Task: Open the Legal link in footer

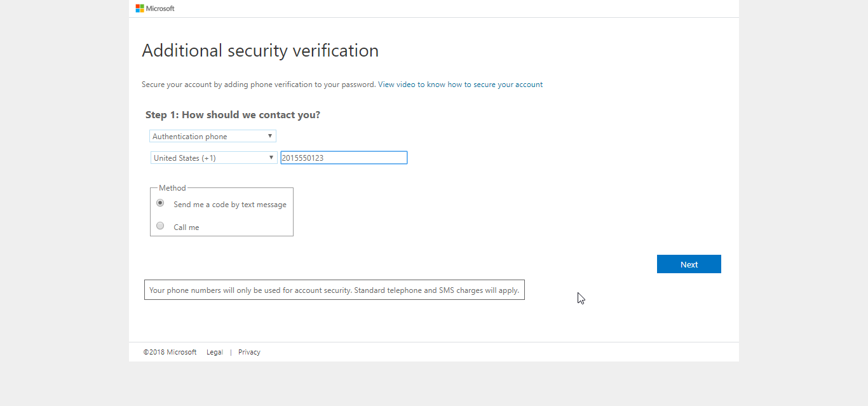Action: [215, 352]
